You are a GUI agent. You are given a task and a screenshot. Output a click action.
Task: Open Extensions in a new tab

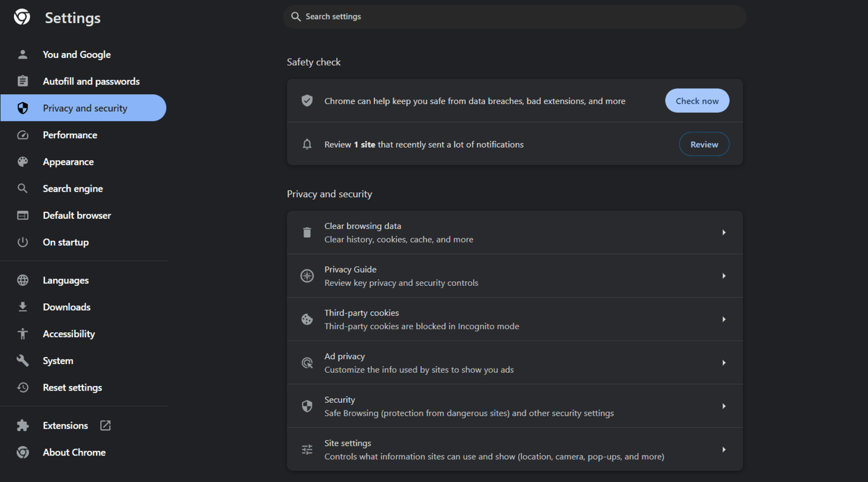click(83, 426)
